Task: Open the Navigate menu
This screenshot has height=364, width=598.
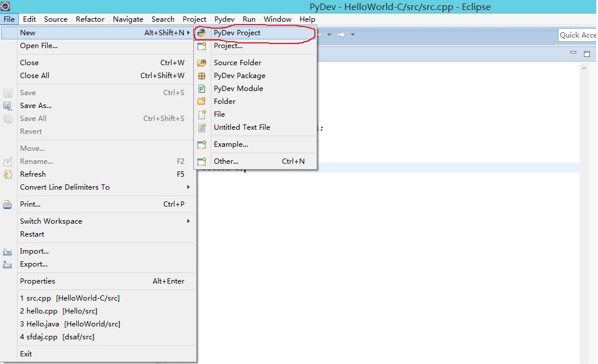Action: 127,19
